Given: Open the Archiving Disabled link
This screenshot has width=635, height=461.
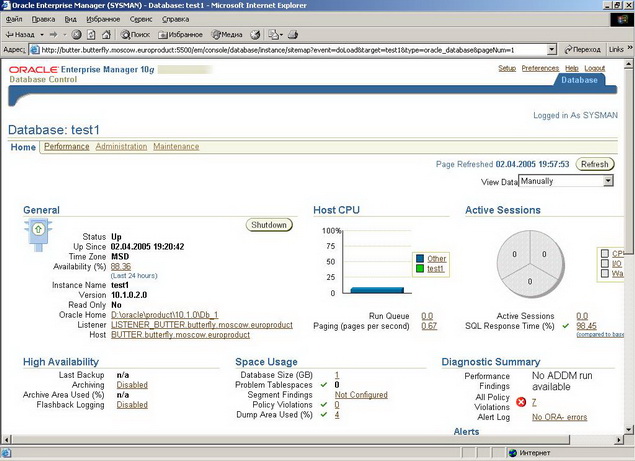Looking at the screenshot, I should tap(132, 385).
